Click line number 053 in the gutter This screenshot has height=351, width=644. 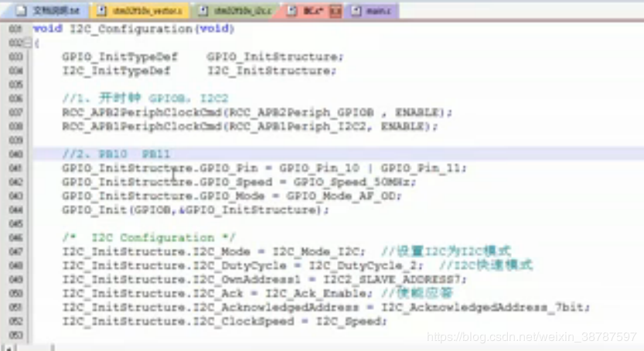[x=15, y=336]
